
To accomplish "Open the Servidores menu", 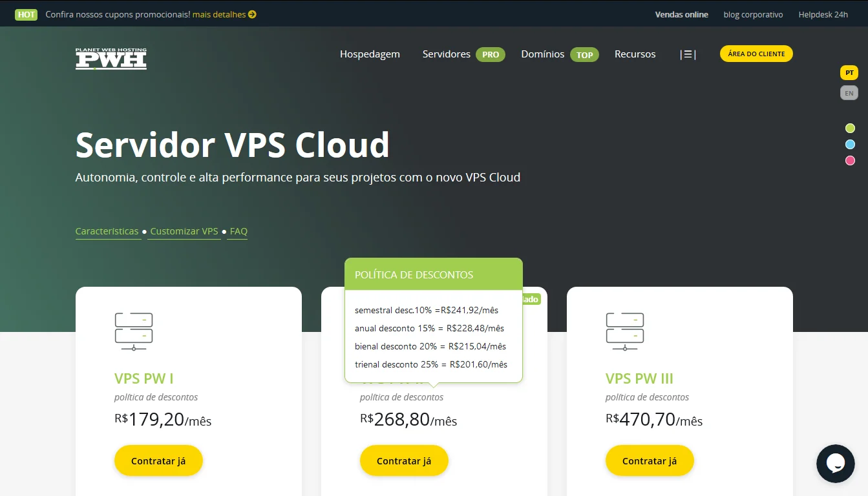I will tap(447, 54).
